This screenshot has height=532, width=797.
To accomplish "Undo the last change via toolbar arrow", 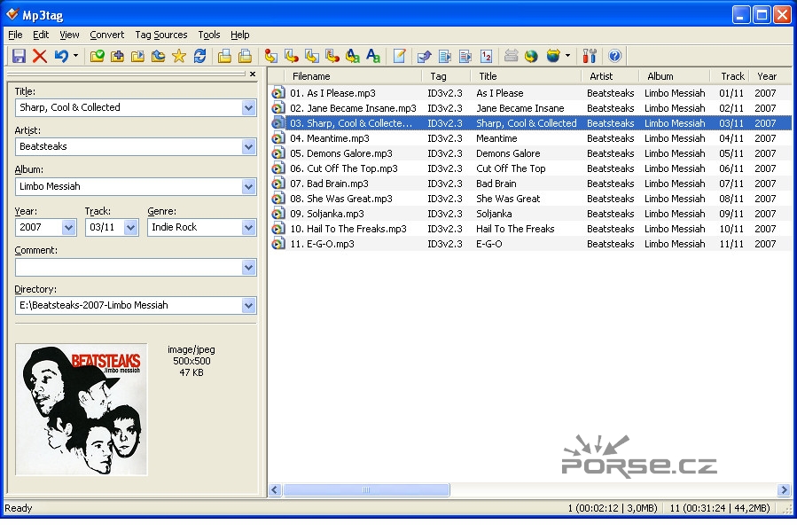I will tap(61, 56).
